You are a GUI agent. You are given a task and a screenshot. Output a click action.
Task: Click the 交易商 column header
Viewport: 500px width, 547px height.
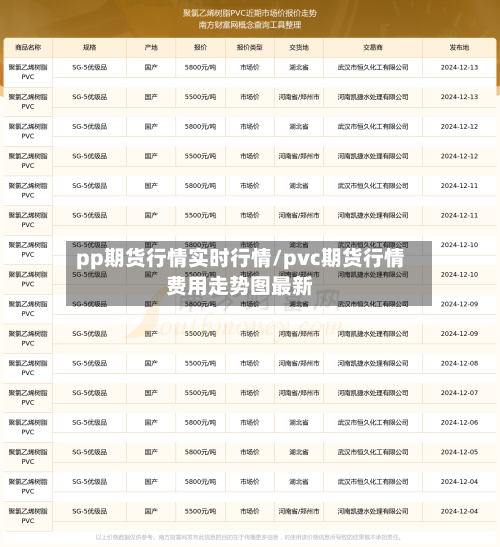point(373,47)
